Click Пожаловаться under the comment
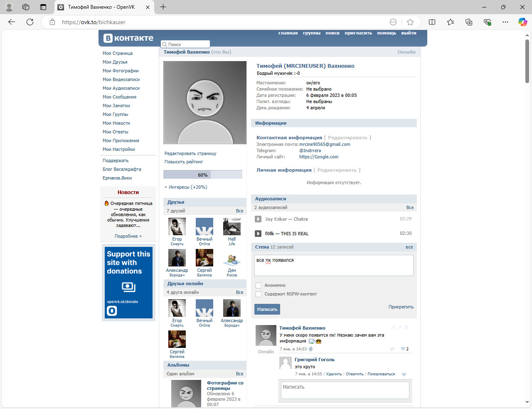Screen dimensions: 532x409 click(x=381, y=374)
